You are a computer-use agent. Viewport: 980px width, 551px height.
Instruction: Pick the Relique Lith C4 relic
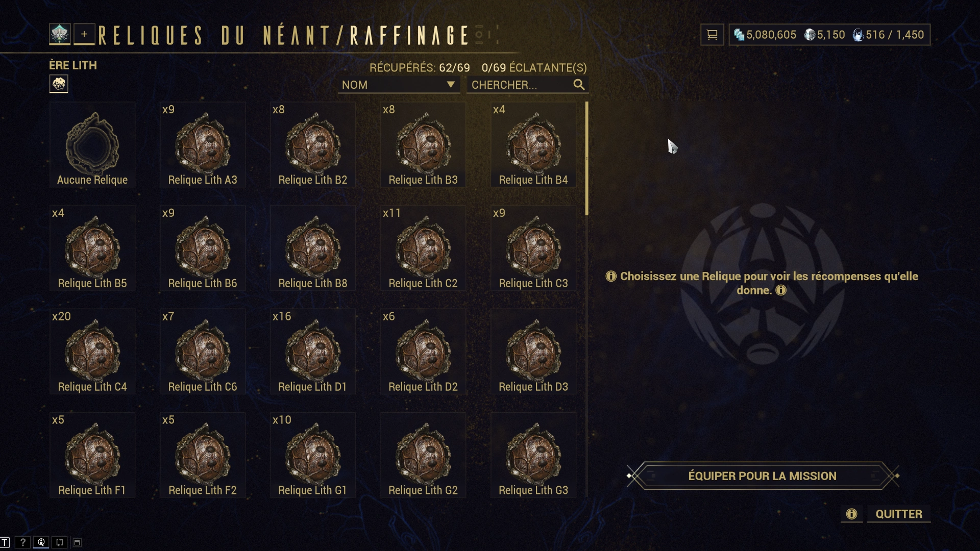92,352
